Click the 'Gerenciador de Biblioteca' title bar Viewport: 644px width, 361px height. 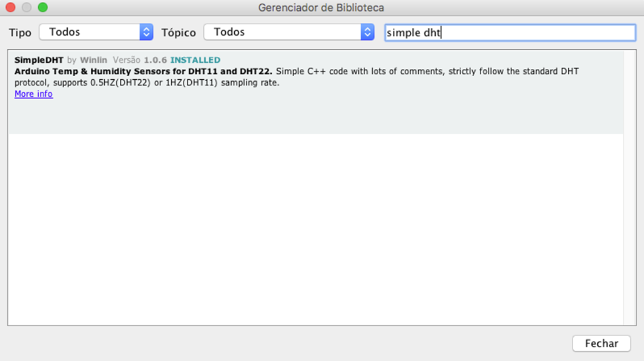click(x=321, y=8)
